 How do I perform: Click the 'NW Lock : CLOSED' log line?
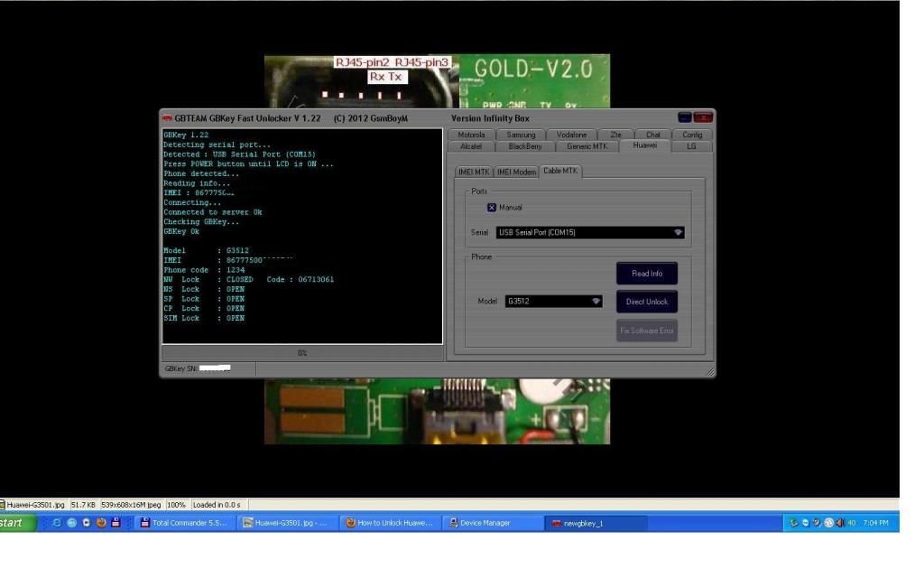[249, 280]
